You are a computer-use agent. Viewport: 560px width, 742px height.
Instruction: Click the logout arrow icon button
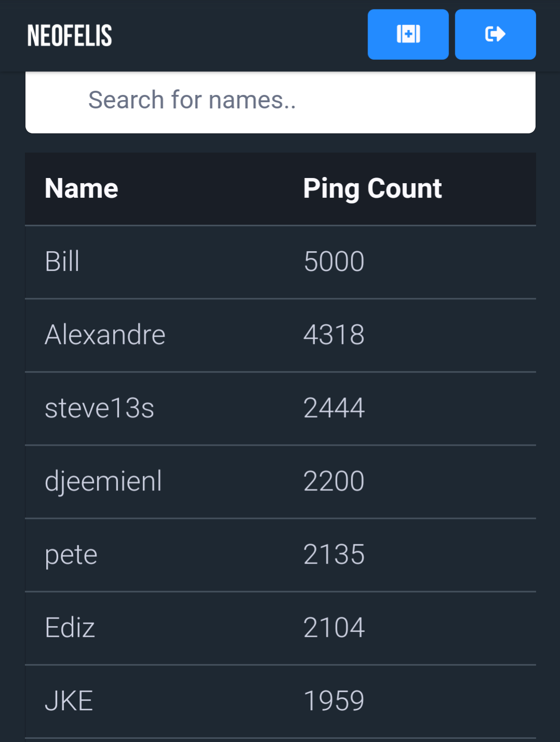tap(495, 34)
